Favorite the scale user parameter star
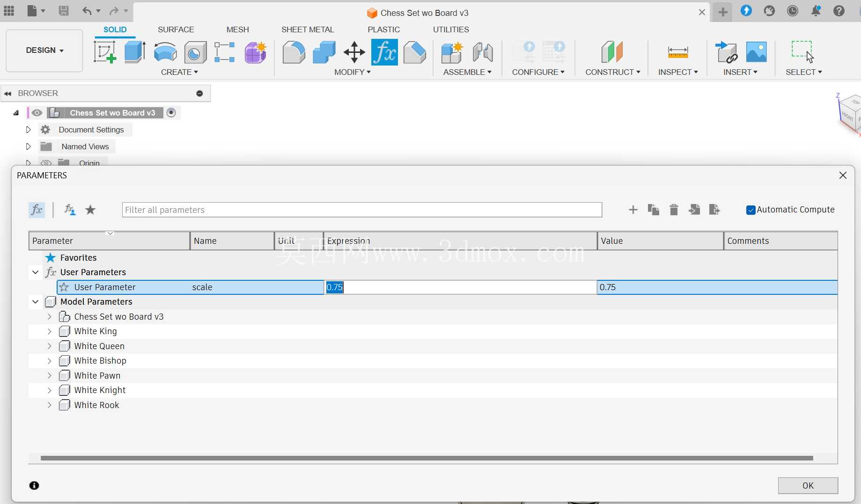The height and width of the screenshot is (504, 861). tap(64, 287)
